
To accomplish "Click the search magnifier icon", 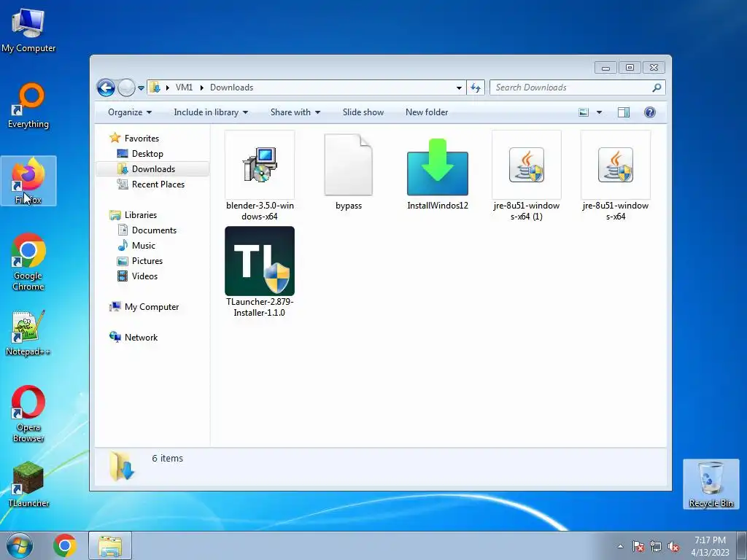I will pyautogui.click(x=657, y=87).
